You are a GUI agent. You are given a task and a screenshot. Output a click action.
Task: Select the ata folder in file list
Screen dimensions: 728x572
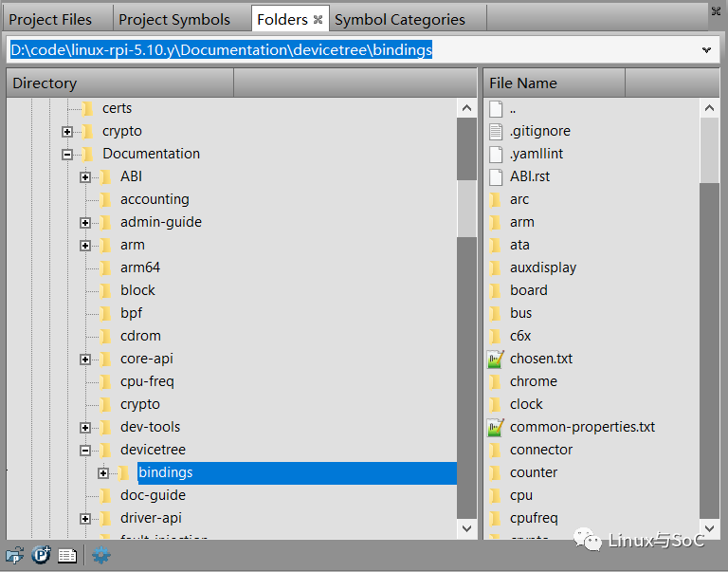coord(519,245)
